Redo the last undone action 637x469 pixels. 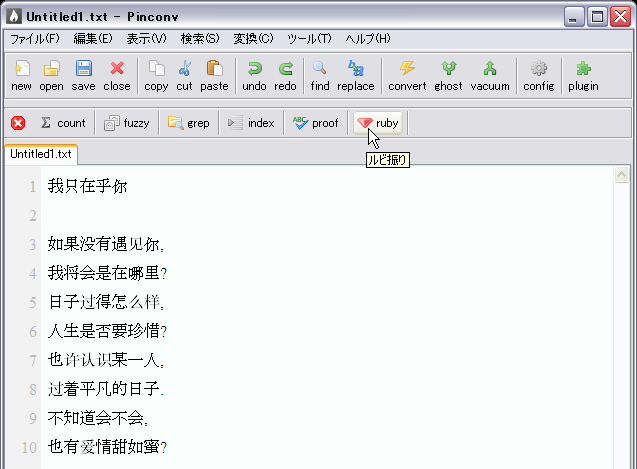(285, 76)
